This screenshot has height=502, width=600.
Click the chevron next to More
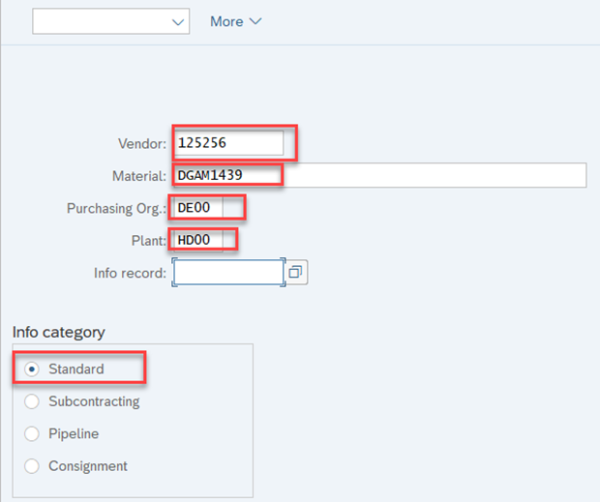pos(255,21)
